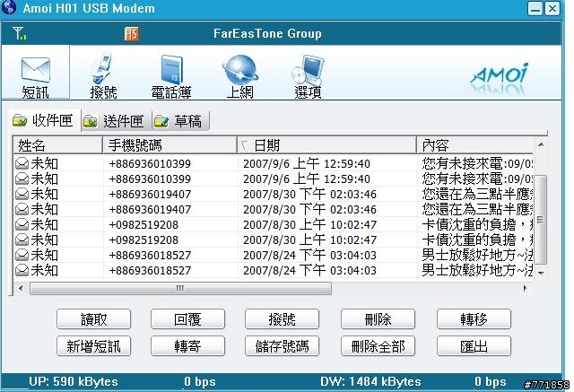The image size is (574, 392).
Task: Select first +0982519208 message row
Action: (x=273, y=225)
